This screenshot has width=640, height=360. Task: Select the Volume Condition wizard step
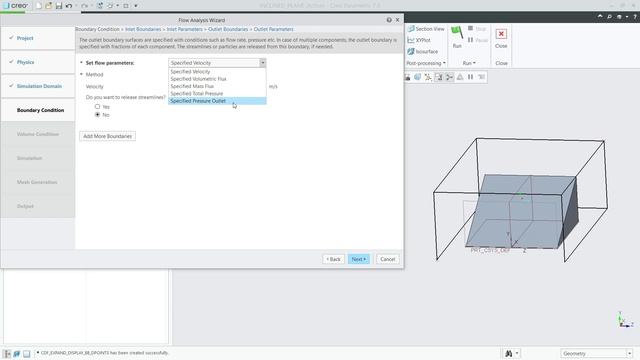pyautogui.click(x=38, y=134)
